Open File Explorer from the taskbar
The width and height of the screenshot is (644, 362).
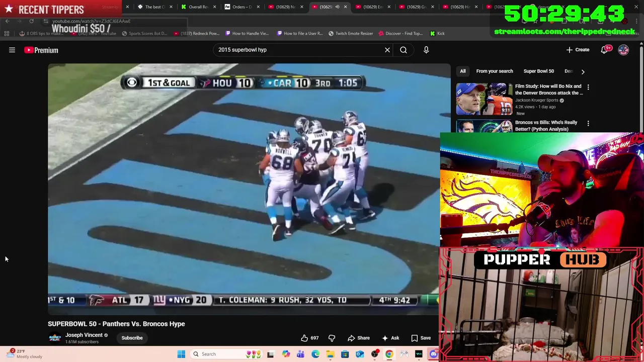coord(330,354)
